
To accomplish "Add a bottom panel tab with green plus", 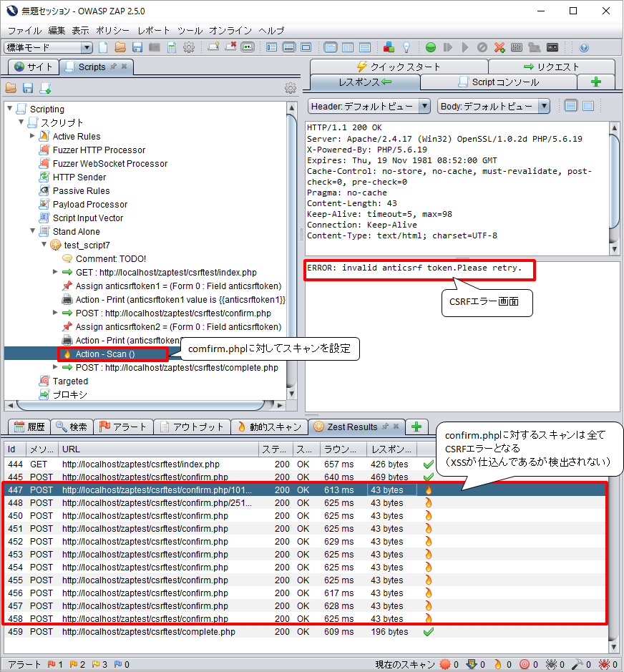I will coord(416,427).
